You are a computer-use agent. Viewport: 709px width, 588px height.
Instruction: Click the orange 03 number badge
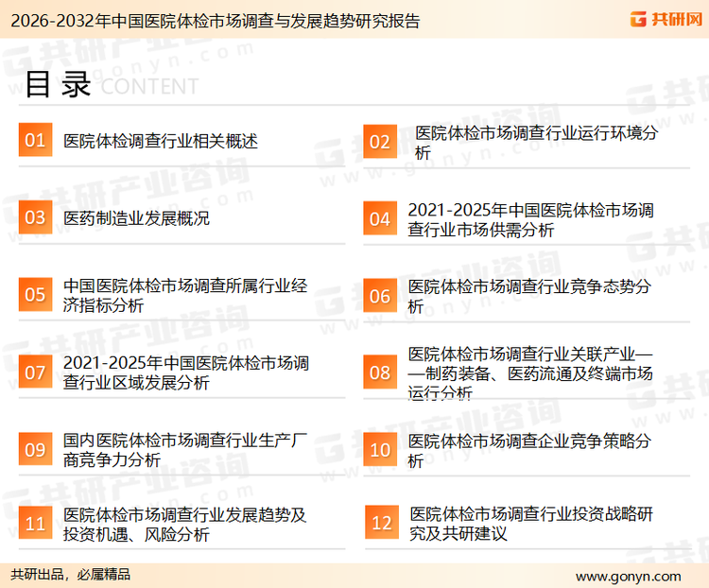pos(35,217)
